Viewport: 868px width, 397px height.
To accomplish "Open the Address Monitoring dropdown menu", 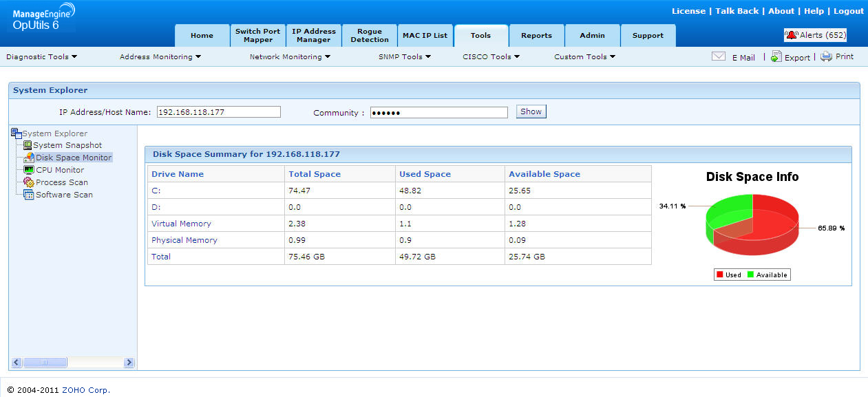I will point(160,57).
